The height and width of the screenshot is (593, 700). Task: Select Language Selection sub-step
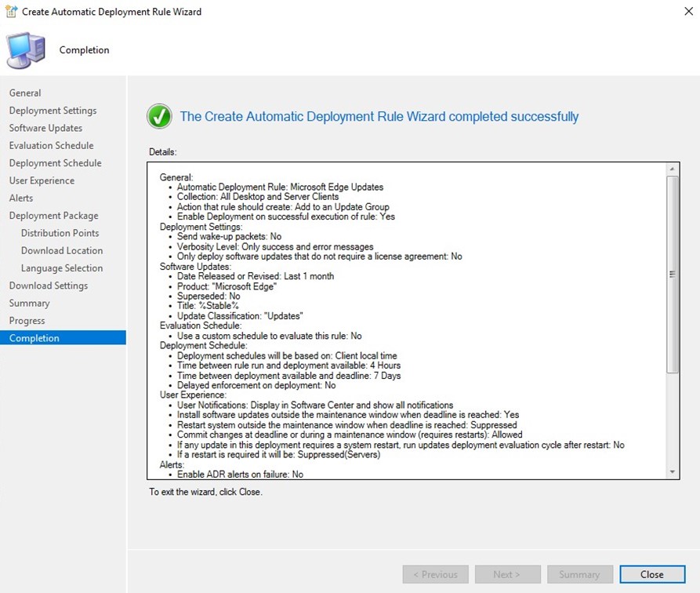62,268
